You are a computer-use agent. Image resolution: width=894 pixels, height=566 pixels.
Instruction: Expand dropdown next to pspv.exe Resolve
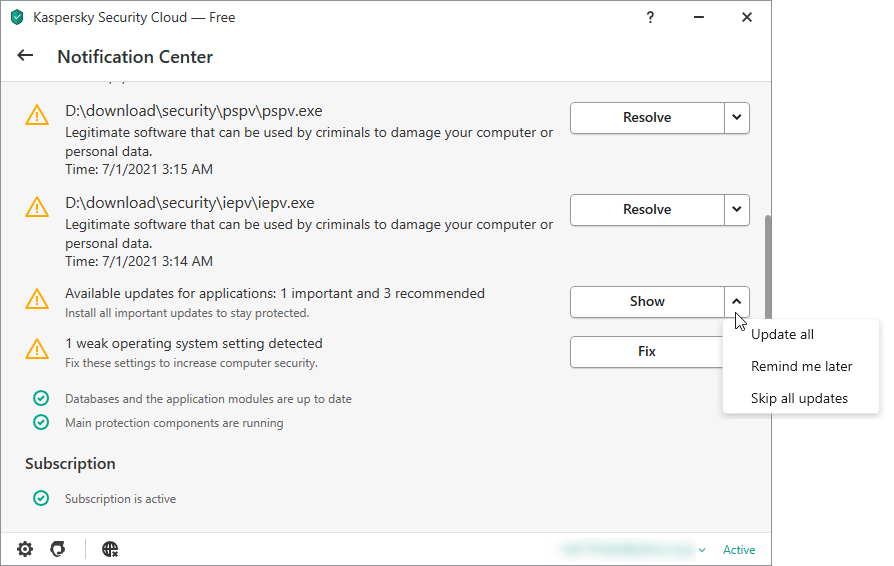pos(737,118)
